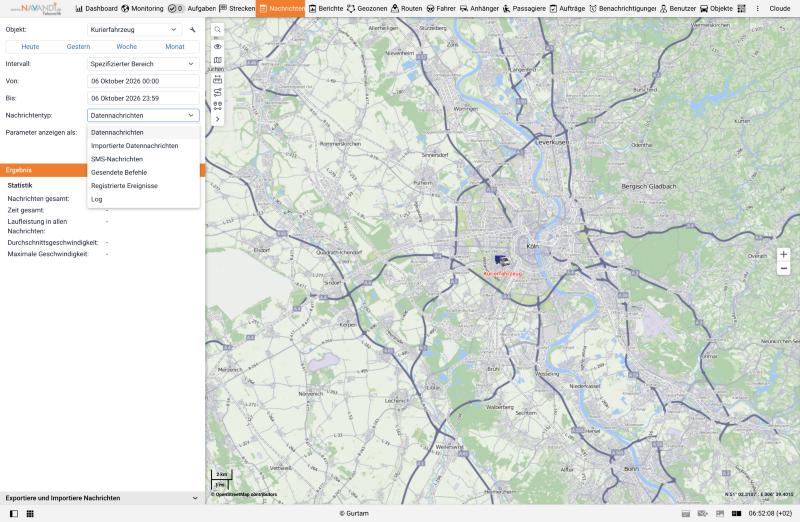Switch to the Monitoring tab
Viewport: 800px width, 522px height.
pyautogui.click(x=142, y=9)
